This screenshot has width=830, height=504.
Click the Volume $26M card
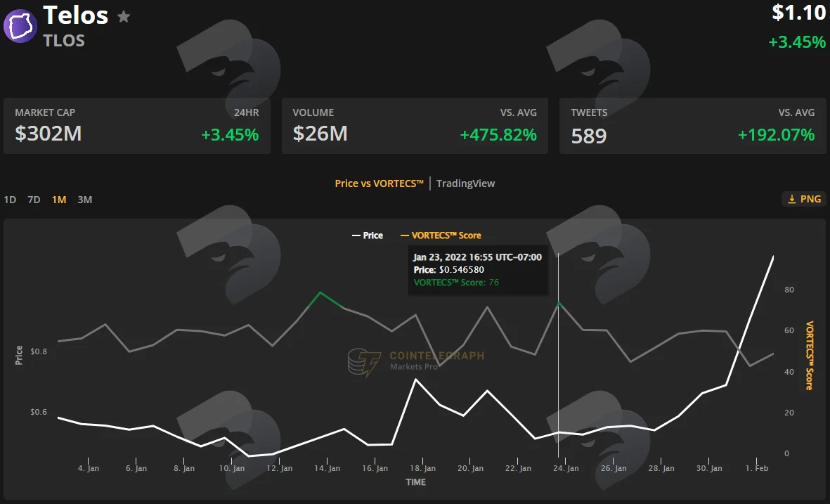click(415, 126)
